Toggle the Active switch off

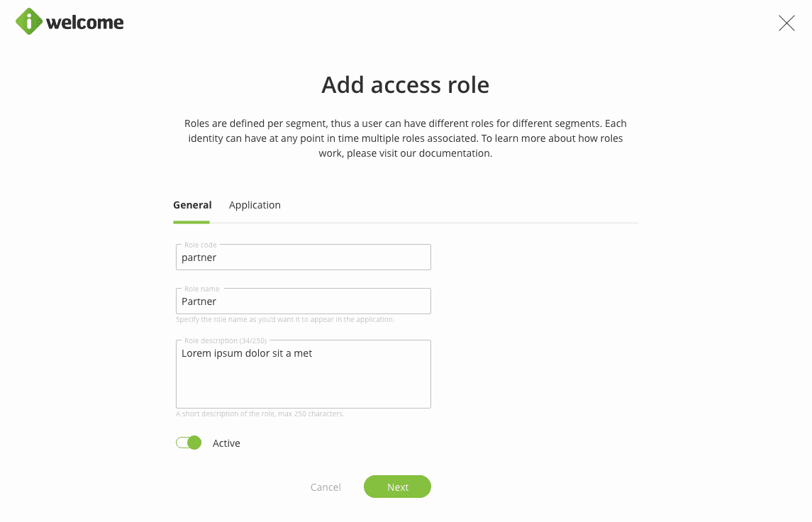click(x=189, y=443)
